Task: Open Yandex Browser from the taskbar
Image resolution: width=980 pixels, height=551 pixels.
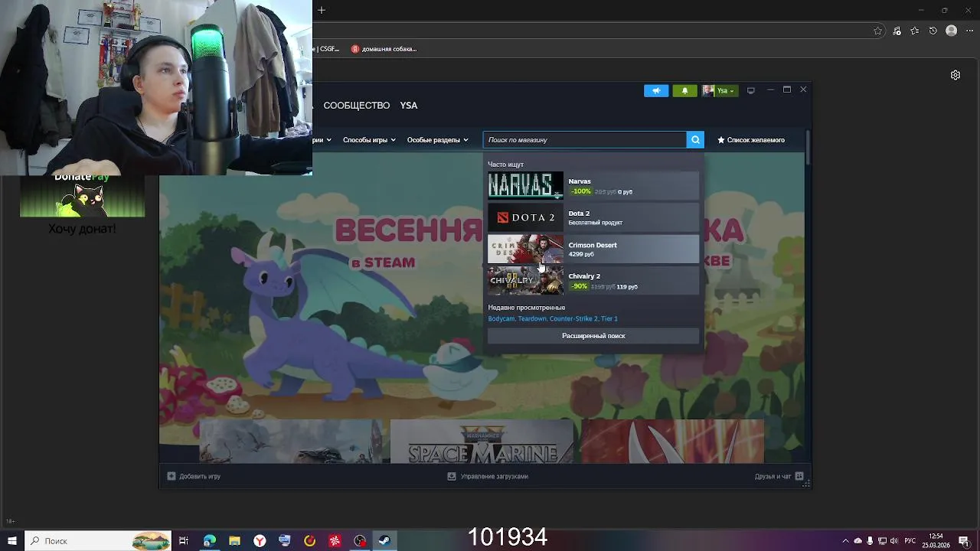Action: click(260, 541)
